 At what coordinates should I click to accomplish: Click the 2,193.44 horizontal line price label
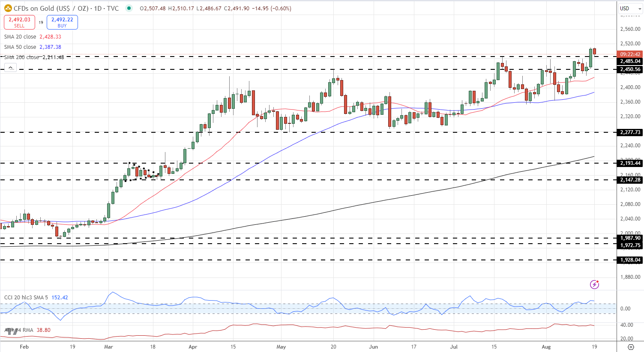(630, 163)
